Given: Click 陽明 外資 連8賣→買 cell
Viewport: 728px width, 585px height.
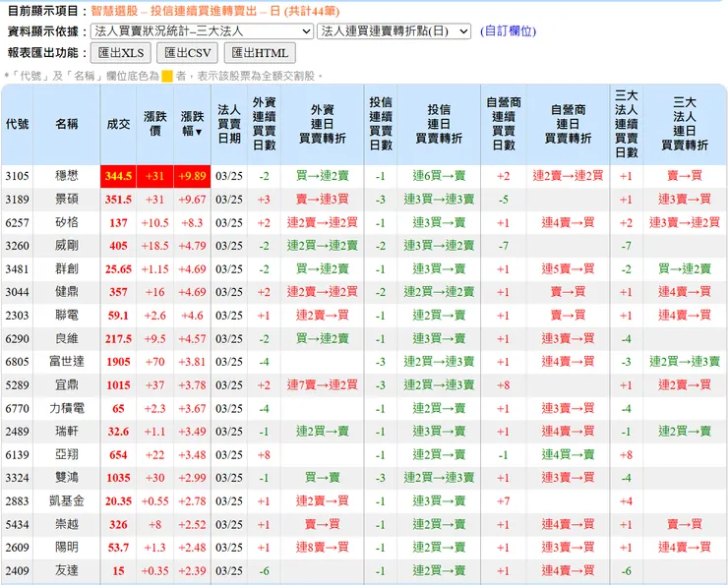Looking at the screenshot, I should [x=323, y=548].
